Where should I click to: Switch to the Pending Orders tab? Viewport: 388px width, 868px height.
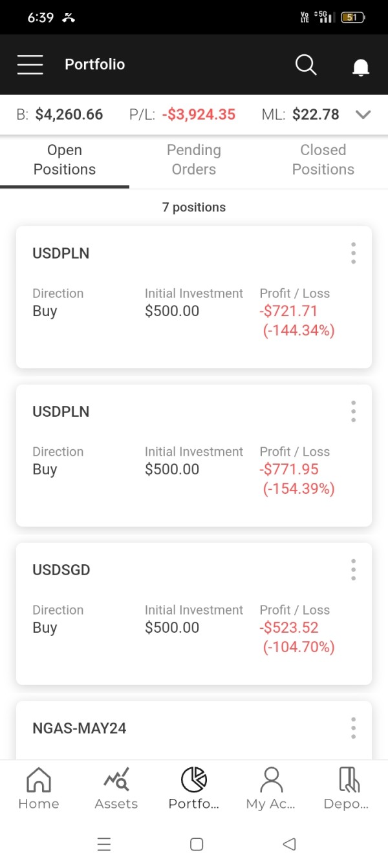tap(194, 160)
